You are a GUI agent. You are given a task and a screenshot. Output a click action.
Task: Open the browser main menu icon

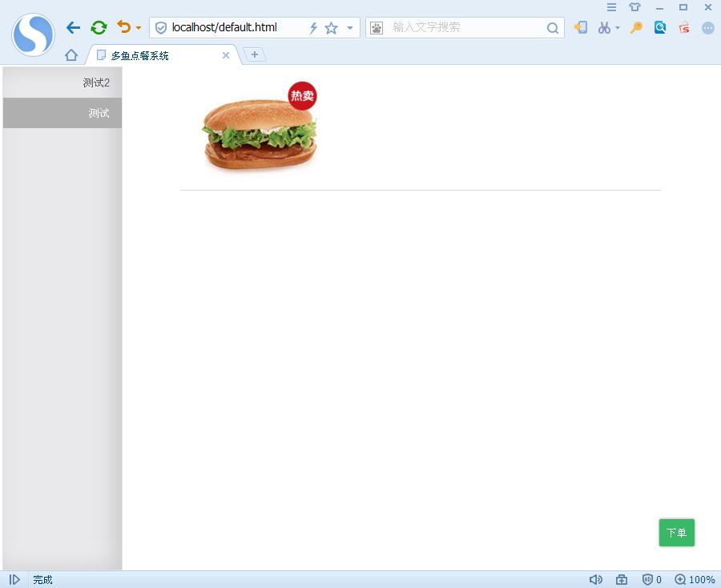[611, 7]
